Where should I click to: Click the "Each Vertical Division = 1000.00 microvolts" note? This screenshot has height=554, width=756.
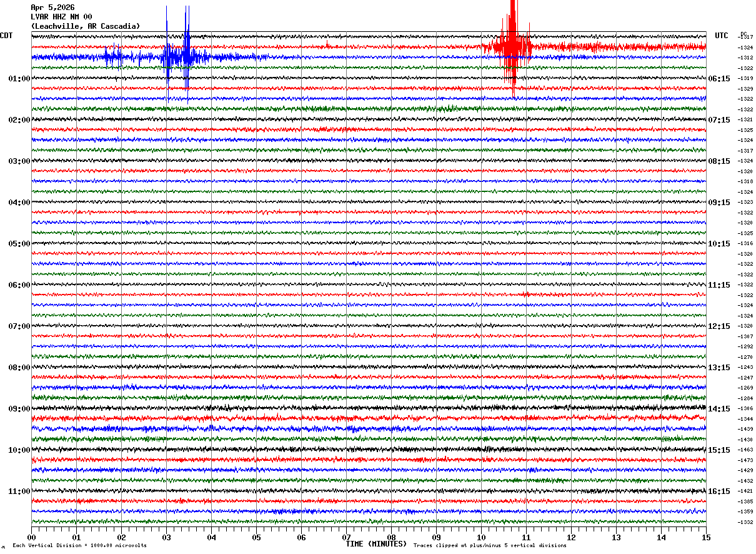79,546
